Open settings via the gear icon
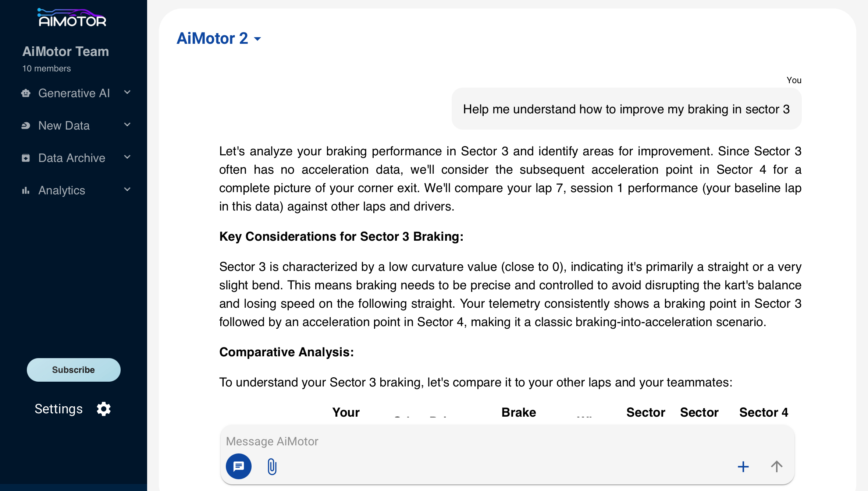This screenshot has width=868, height=491. pos(104,409)
